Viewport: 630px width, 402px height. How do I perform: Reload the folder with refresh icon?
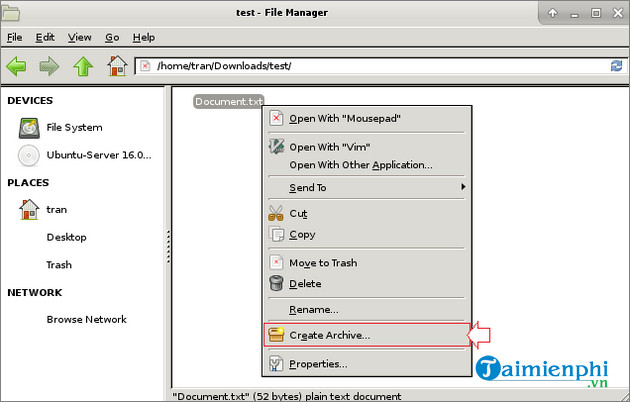(616, 66)
